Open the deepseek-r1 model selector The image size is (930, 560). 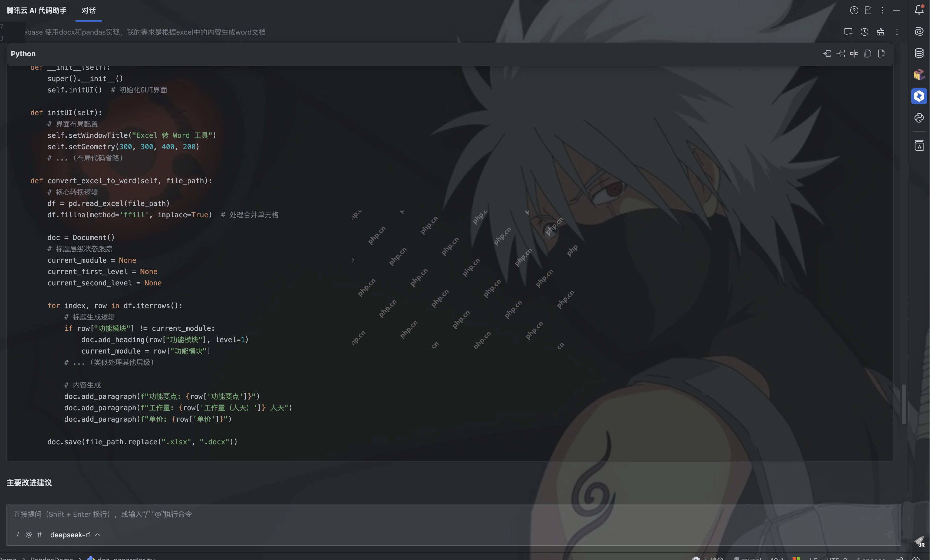pos(75,535)
